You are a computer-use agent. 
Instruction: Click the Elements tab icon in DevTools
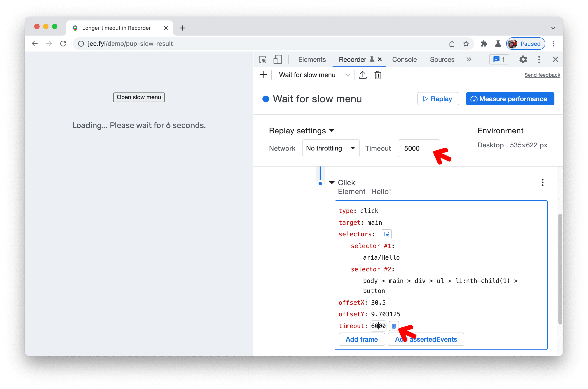pyautogui.click(x=312, y=60)
